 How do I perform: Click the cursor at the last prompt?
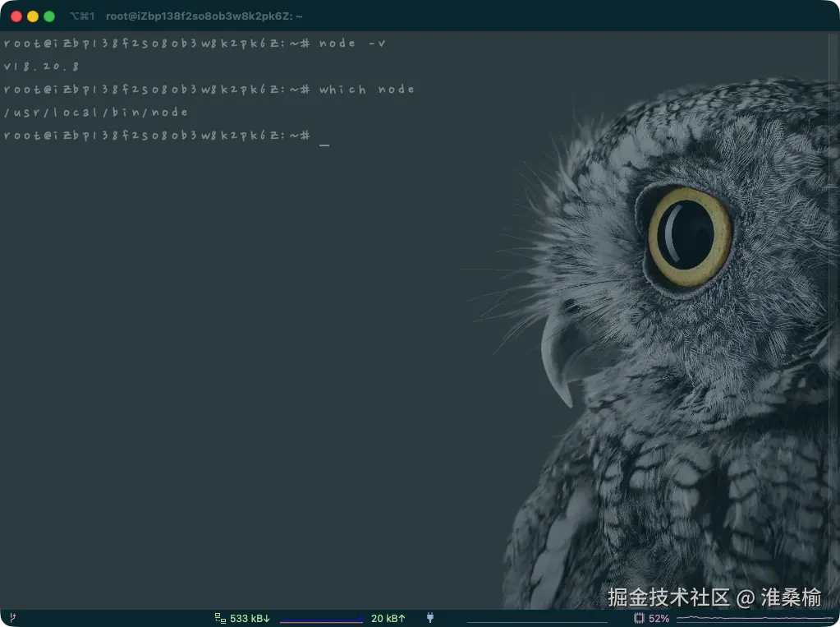coord(324,145)
